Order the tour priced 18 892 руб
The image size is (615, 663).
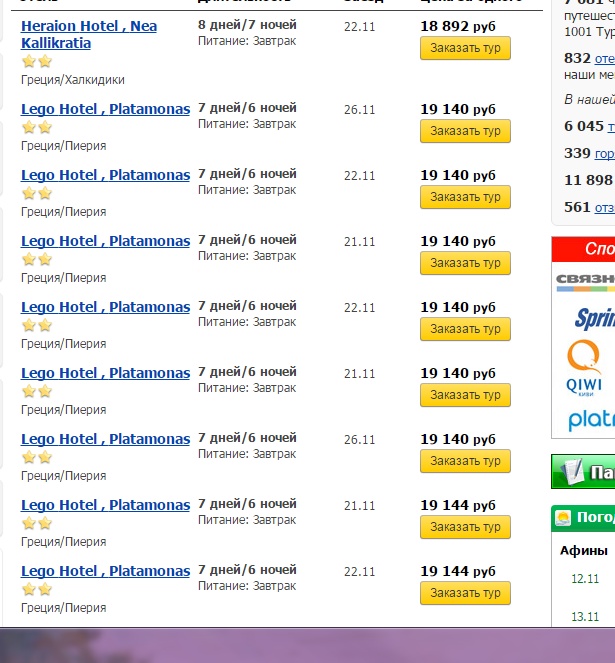tap(465, 48)
